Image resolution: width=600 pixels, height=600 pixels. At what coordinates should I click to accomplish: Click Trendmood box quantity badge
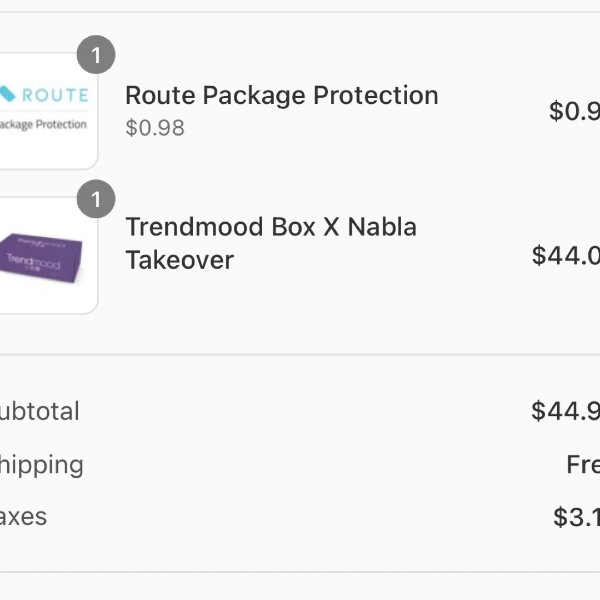click(x=96, y=199)
